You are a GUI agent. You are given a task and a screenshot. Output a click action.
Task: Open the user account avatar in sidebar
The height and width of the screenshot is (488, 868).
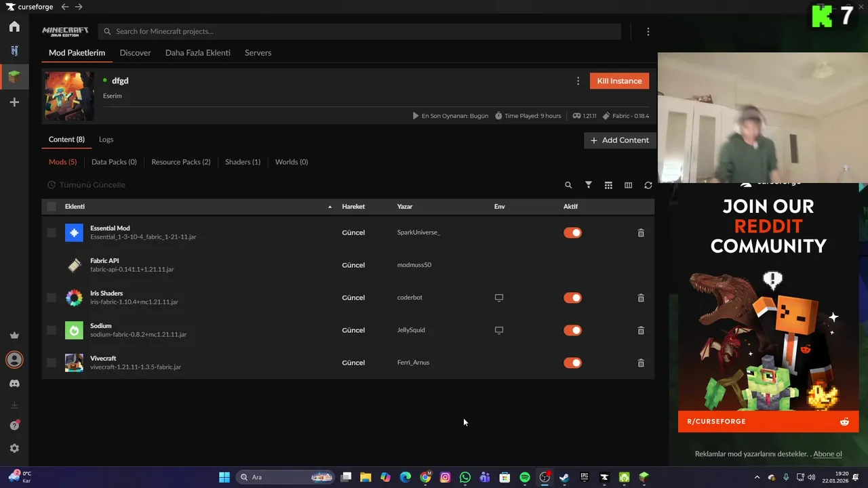coord(14,360)
